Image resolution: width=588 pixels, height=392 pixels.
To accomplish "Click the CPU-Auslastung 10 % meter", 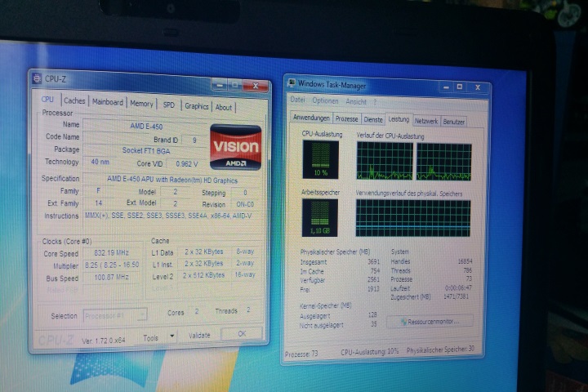I will click(321, 159).
